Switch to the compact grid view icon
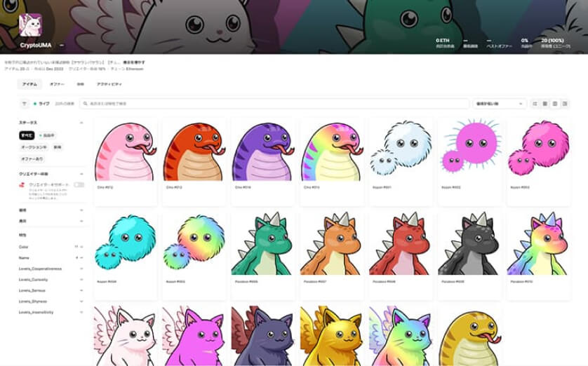 click(x=545, y=104)
